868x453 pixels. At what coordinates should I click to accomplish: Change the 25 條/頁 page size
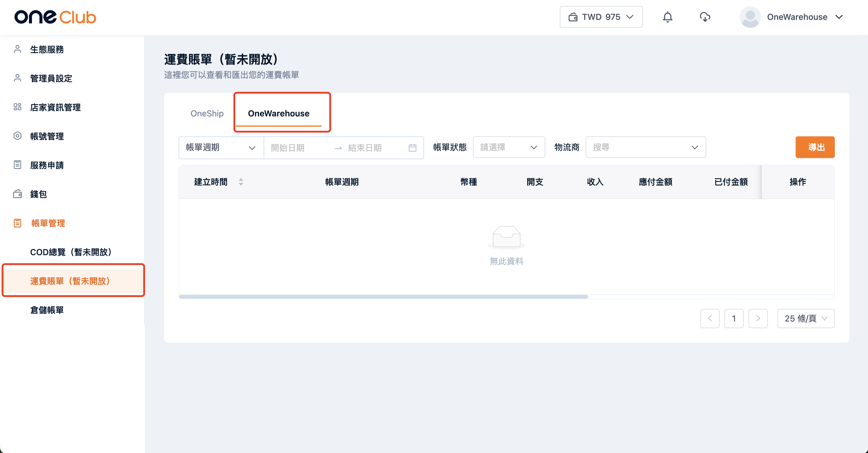coord(806,318)
